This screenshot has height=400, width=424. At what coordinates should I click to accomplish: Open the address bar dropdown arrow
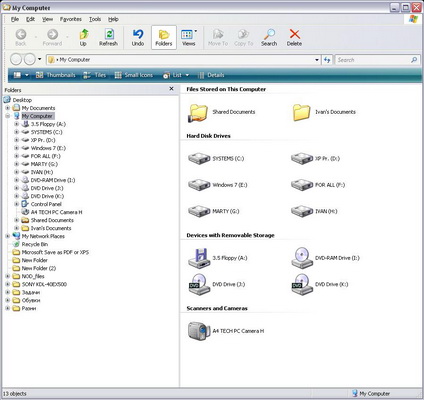point(317,60)
